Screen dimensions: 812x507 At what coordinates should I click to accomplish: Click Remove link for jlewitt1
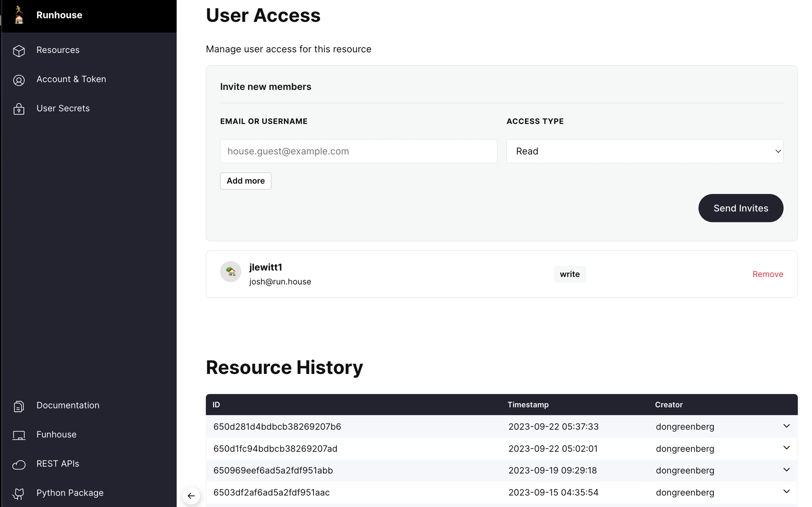(767, 274)
